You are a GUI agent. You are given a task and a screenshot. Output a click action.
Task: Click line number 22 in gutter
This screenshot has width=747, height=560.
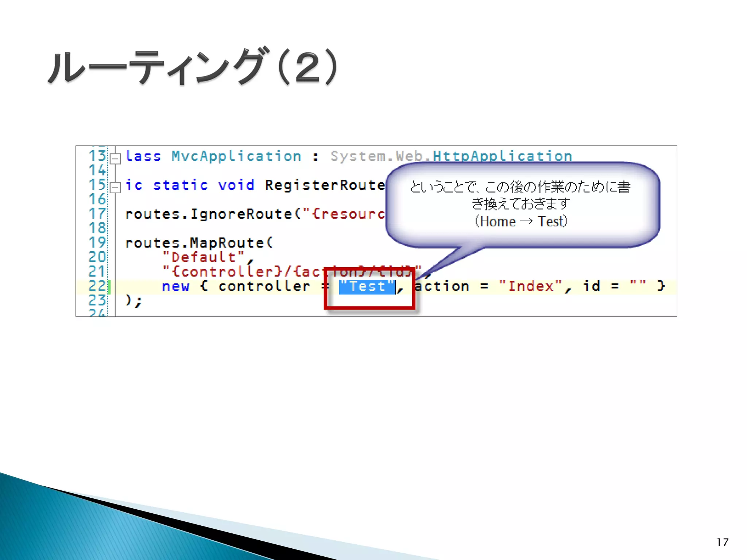click(x=97, y=286)
